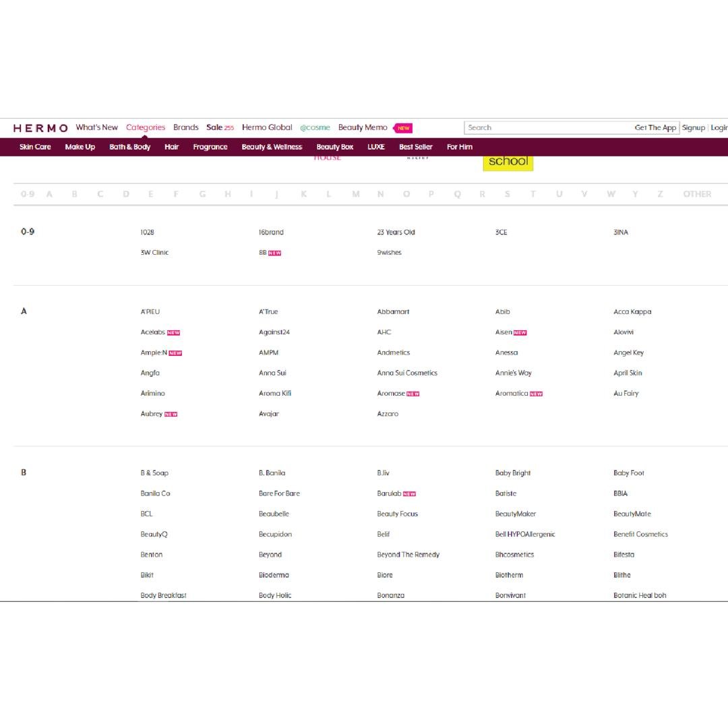Open the Aisen brand page

pos(504,332)
